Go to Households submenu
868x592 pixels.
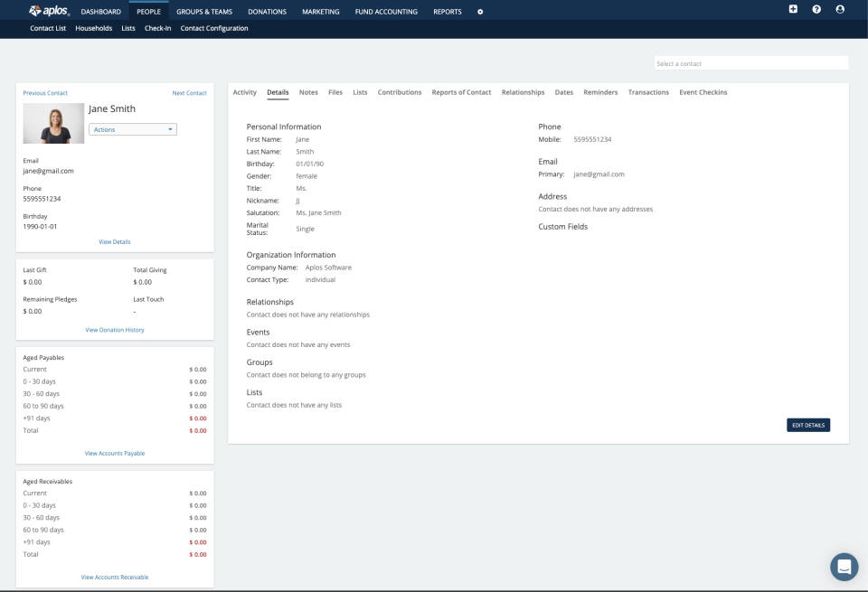pos(93,28)
